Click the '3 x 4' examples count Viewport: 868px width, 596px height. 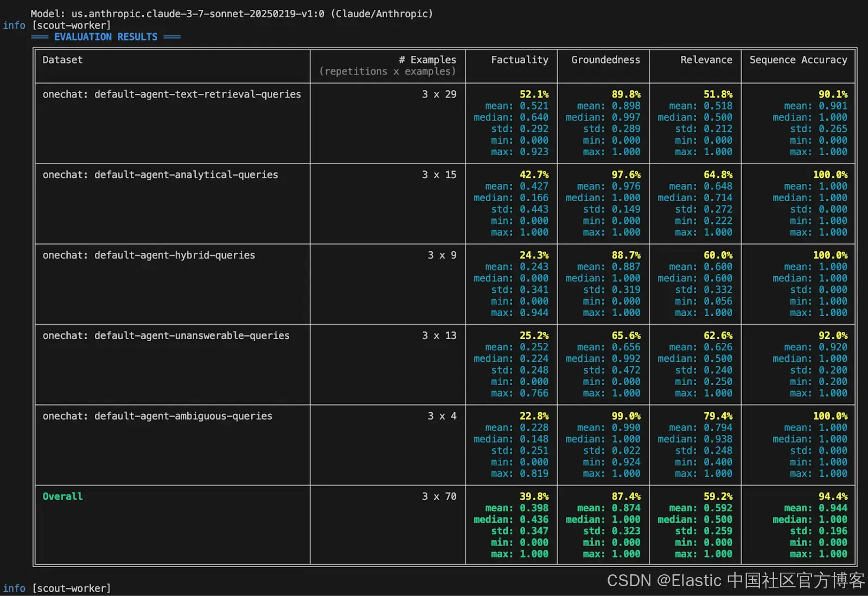(x=442, y=416)
